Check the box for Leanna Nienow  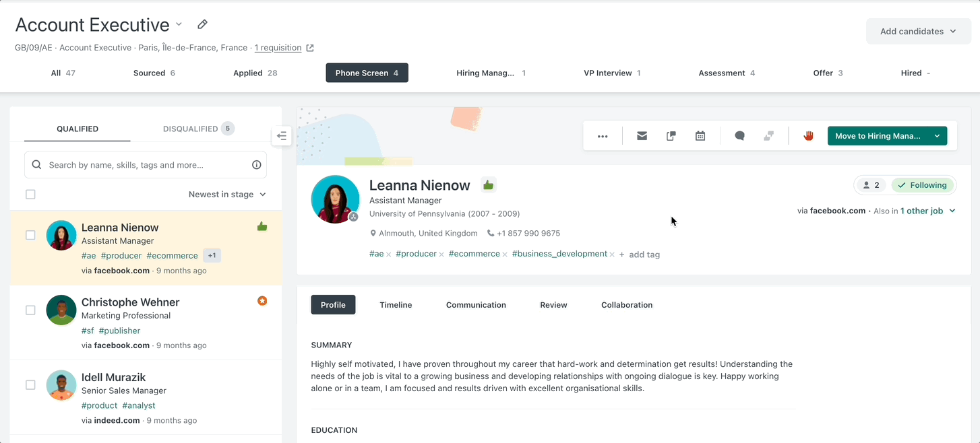(x=30, y=235)
